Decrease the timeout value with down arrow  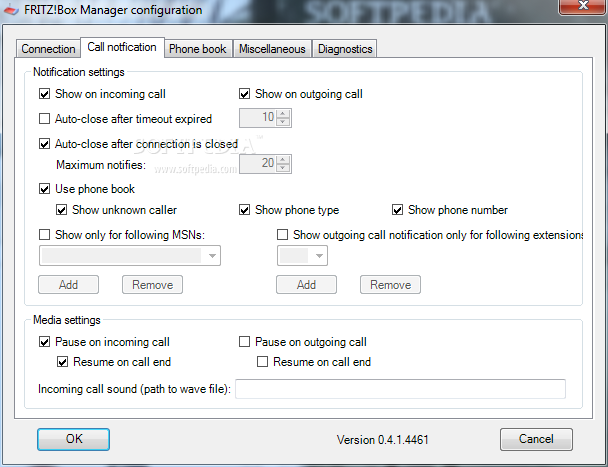click(283, 122)
